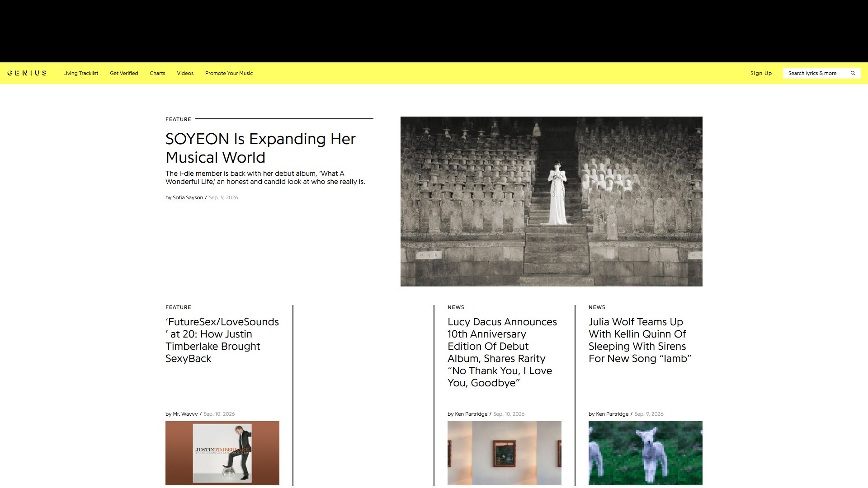
Task: Click the FEATURE label above SOYEON headline
Action: pyautogui.click(x=178, y=119)
